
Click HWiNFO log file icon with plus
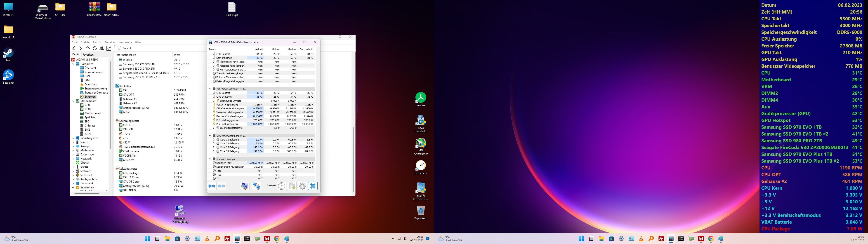tap(292, 186)
